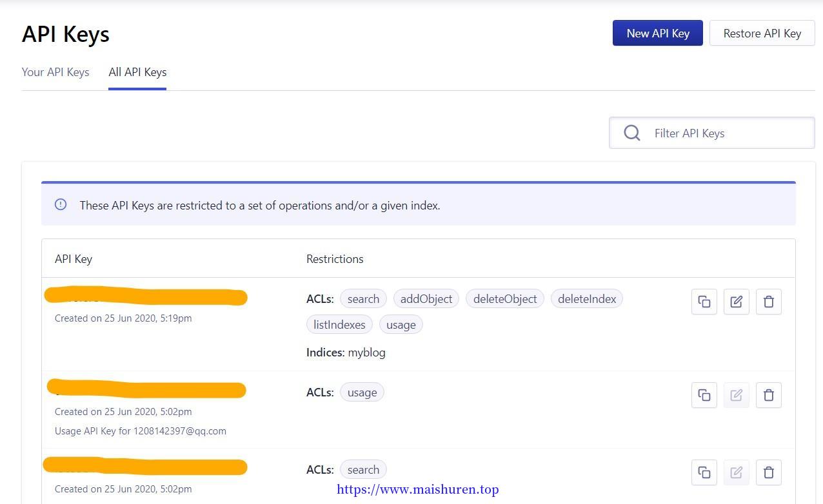Screen dimensions: 823x504
Task: Click the deleteObject ACL tag
Action: tap(505, 299)
